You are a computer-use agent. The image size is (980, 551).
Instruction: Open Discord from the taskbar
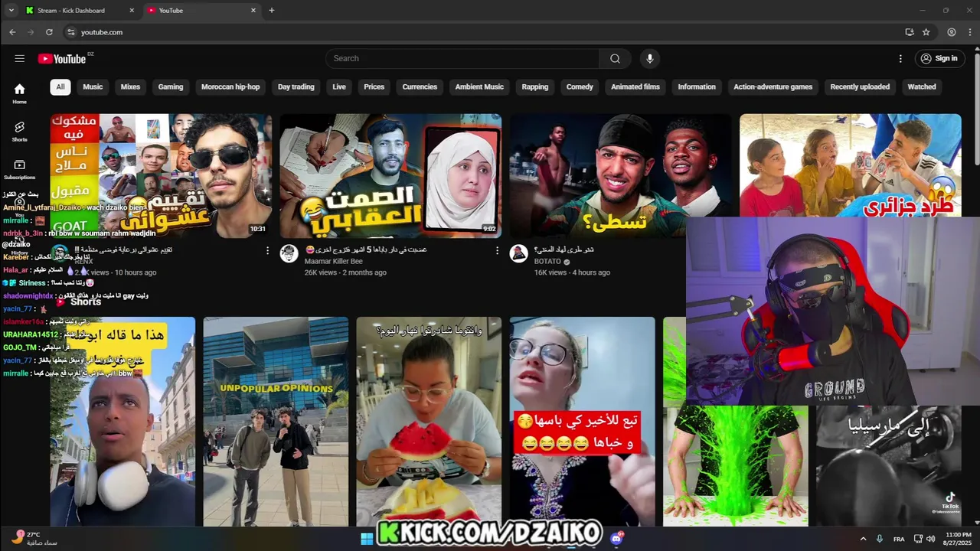617,539
